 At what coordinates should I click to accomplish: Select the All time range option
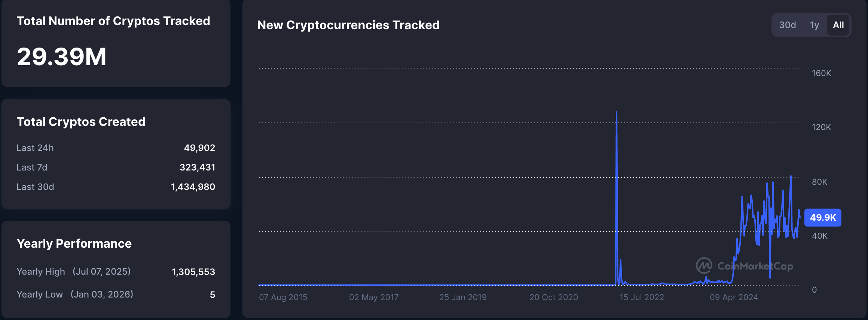pos(838,25)
